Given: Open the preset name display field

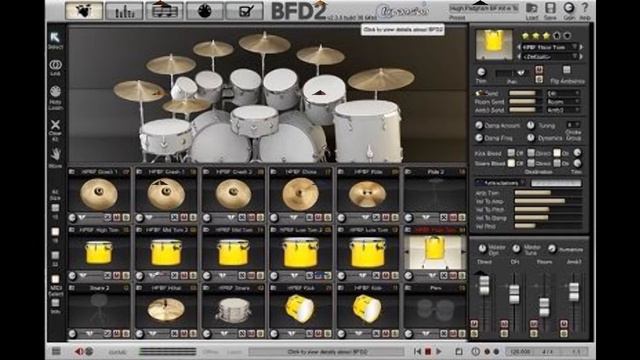Looking at the screenshot, I should point(484,8).
